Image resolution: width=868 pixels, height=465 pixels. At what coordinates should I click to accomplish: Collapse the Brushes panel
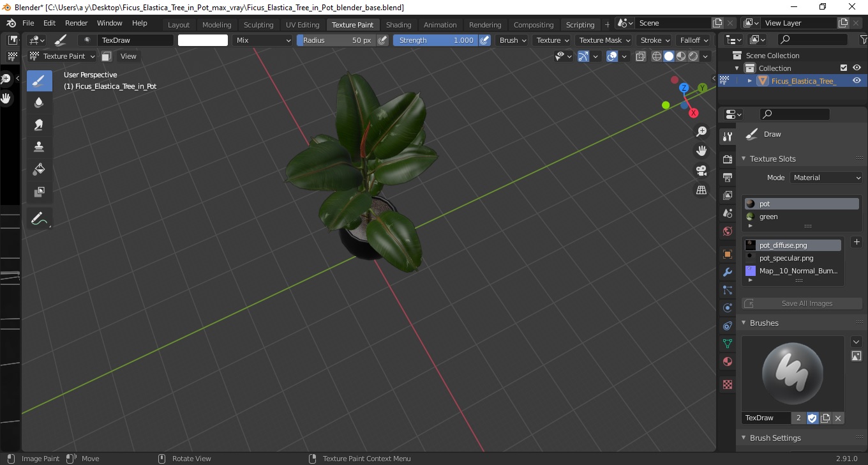click(x=744, y=323)
